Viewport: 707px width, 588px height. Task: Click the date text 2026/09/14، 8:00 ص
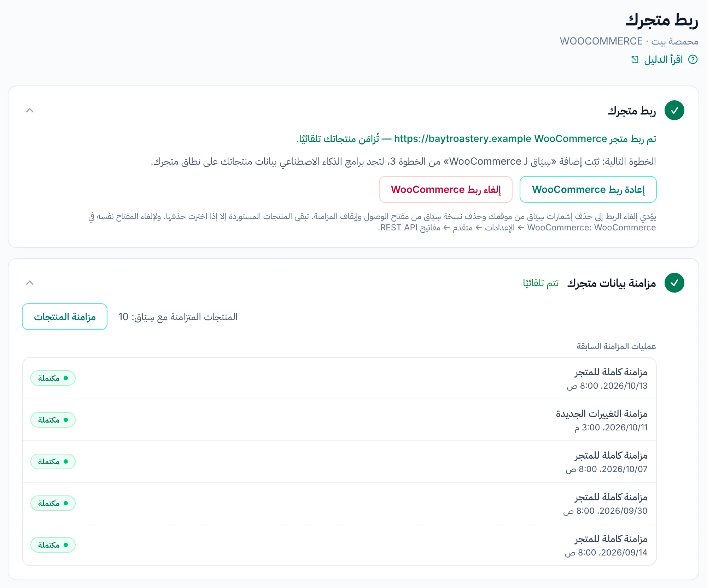(606, 553)
